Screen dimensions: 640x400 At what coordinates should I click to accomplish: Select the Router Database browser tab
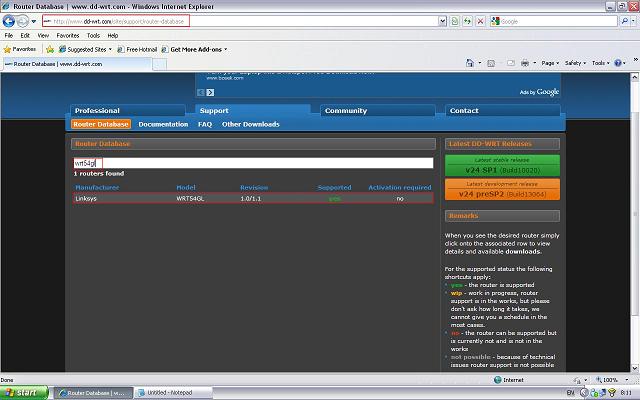pos(78,64)
